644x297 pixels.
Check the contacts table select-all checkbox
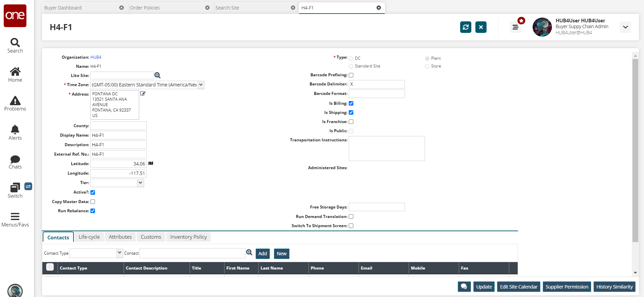click(50, 267)
